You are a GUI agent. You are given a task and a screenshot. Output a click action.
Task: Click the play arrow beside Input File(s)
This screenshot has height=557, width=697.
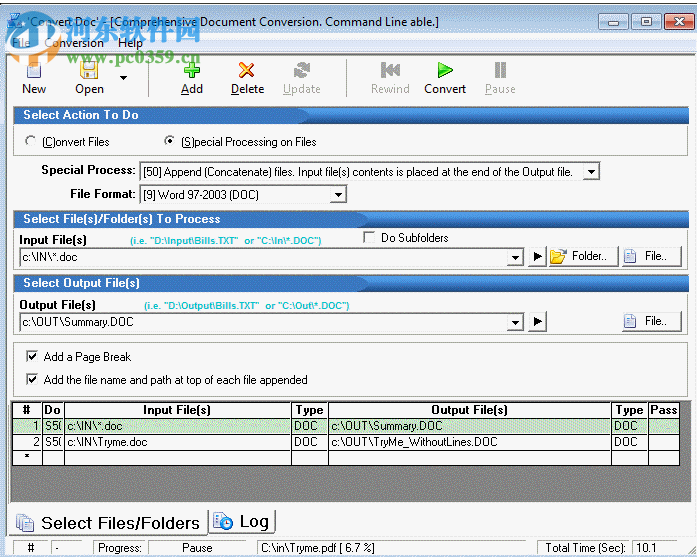(537, 256)
